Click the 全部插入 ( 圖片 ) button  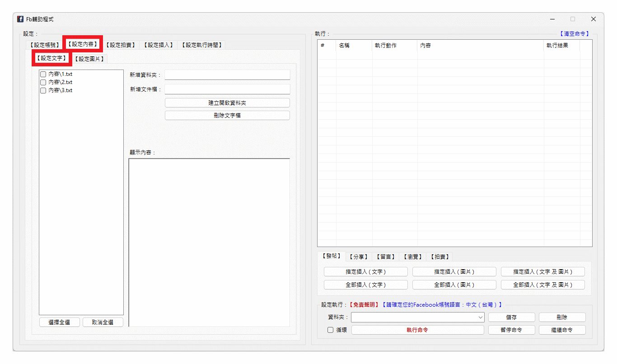[x=454, y=285]
